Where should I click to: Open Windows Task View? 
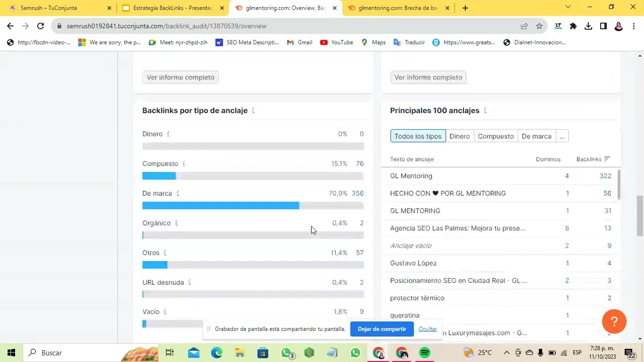(170, 353)
